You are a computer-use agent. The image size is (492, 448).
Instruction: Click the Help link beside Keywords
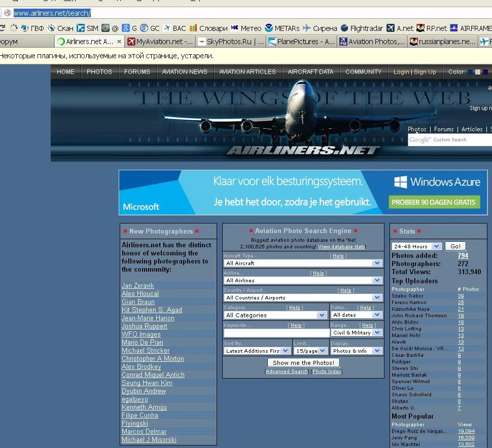click(296, 325)
